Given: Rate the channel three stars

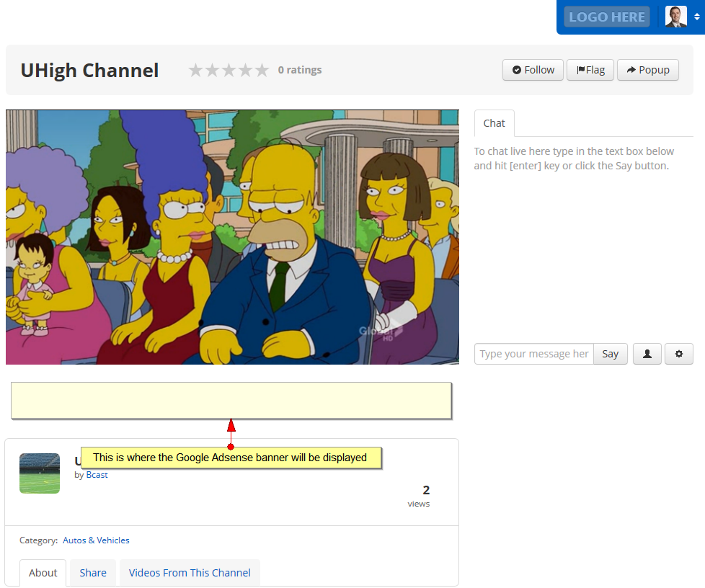Looking at the screenshot, I should click(229, 70).
